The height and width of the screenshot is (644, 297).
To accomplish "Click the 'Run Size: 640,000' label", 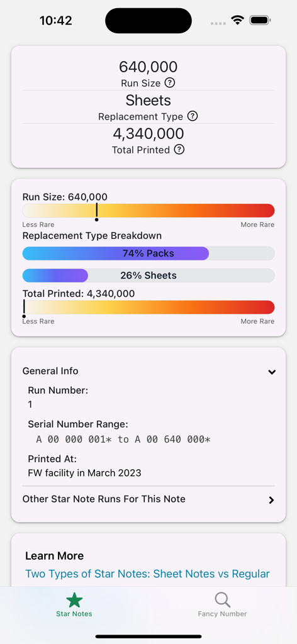I will click(65, 197).
